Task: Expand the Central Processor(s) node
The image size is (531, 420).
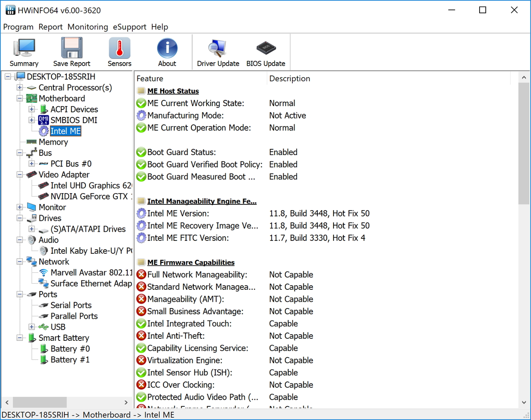Action: tap(19, 87)
